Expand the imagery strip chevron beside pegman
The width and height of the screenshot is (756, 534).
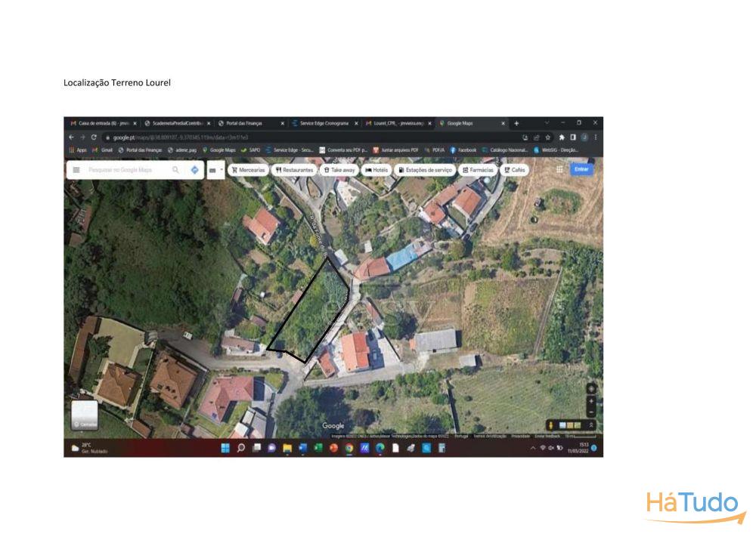coord(591,425)
